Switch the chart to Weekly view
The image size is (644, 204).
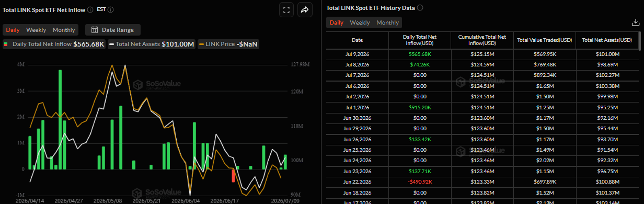tap(36, 30)
